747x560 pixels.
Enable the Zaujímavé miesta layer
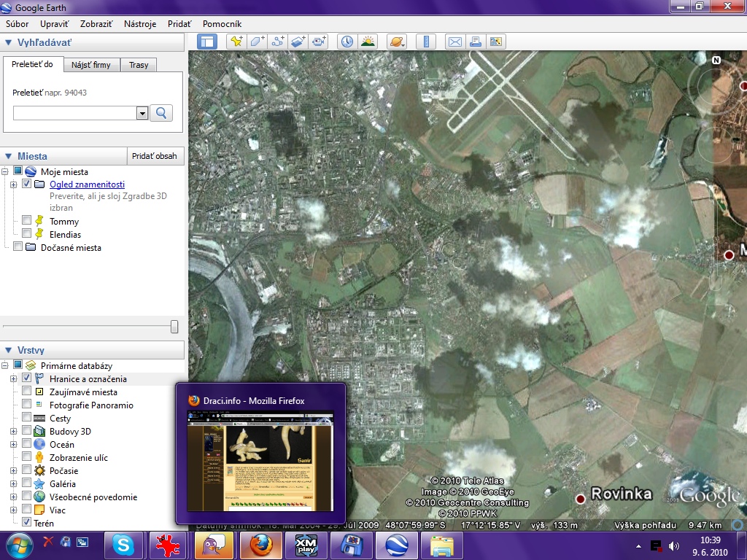pyautogui.click(x=27, y=391)
